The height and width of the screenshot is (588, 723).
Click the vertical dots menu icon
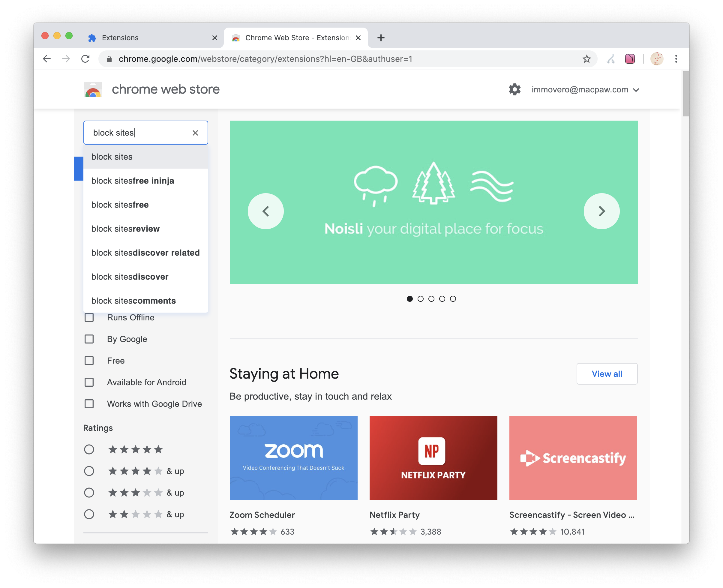click(676, 59)
